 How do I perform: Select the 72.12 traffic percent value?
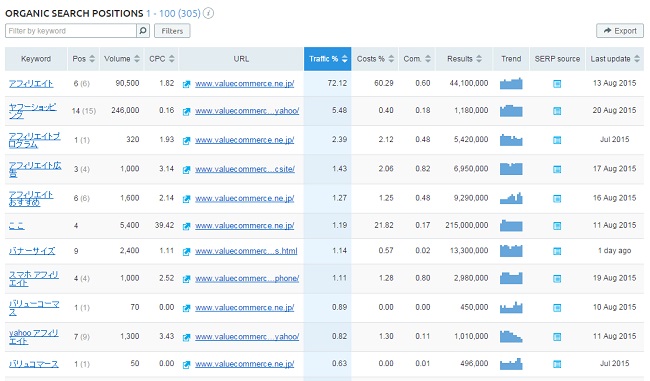coord(337,83)
